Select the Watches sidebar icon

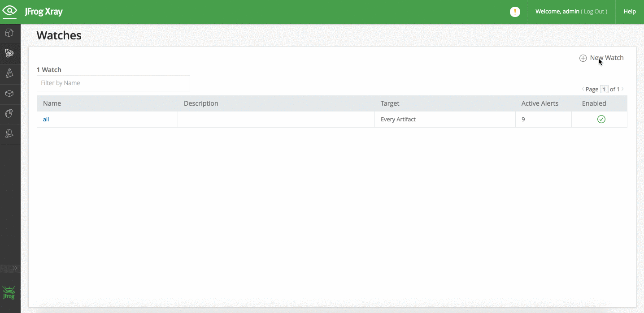pos(10,53)
